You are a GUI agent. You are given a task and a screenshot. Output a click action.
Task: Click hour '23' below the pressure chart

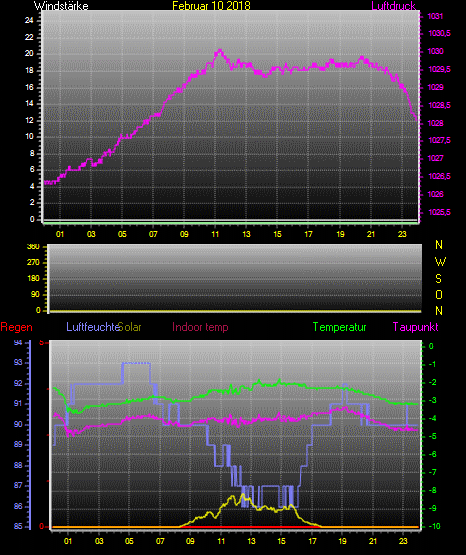[402, 234]
